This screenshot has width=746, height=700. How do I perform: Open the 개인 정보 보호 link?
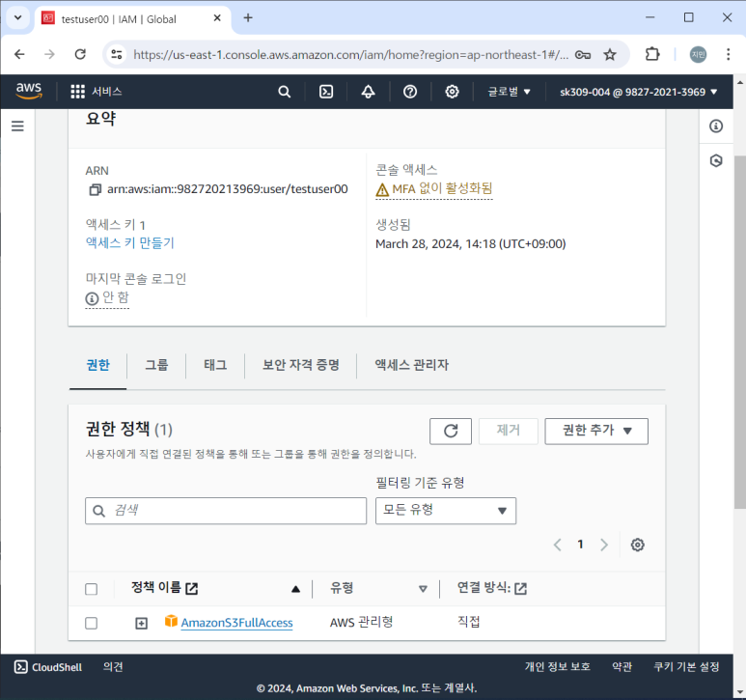pos(557,667)
